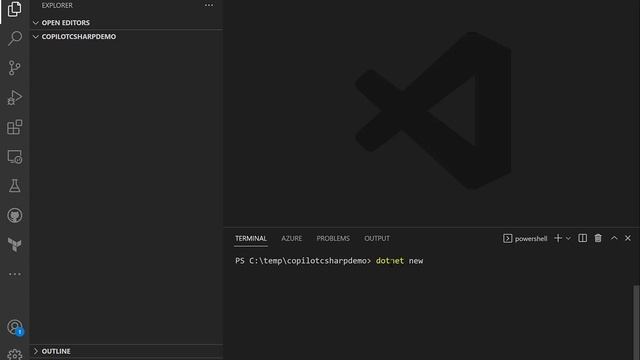Maximize the panel with up chevron

(x=614, y=238)
